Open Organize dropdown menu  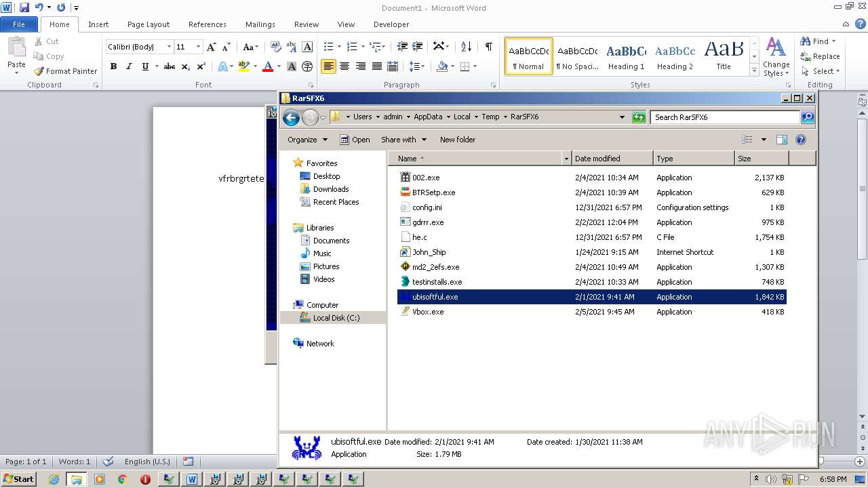[x=307, y=140]
